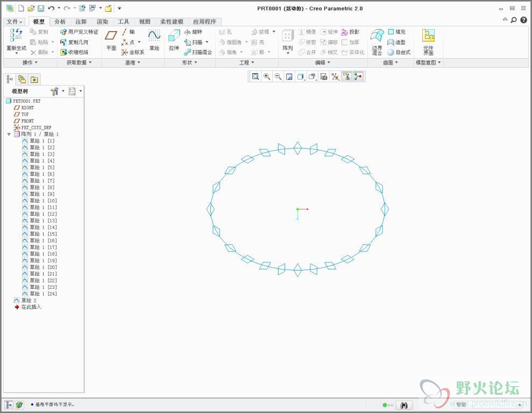
Task: Open the model tree show list dropdown
Action: [75, 91]
